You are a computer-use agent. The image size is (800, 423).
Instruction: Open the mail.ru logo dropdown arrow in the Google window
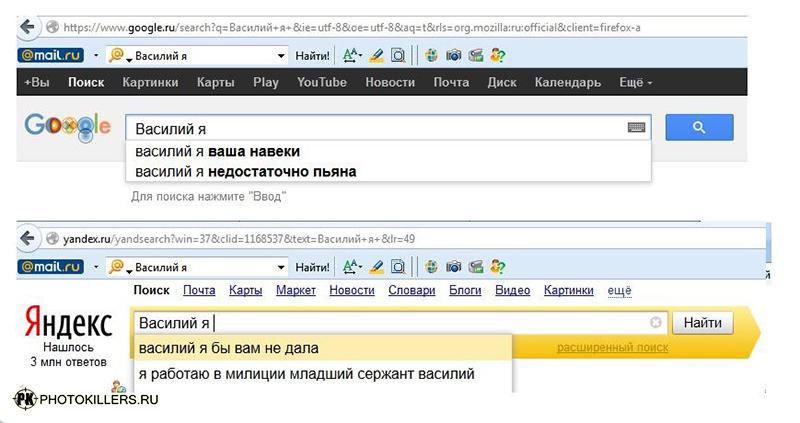tap(95, 55)
